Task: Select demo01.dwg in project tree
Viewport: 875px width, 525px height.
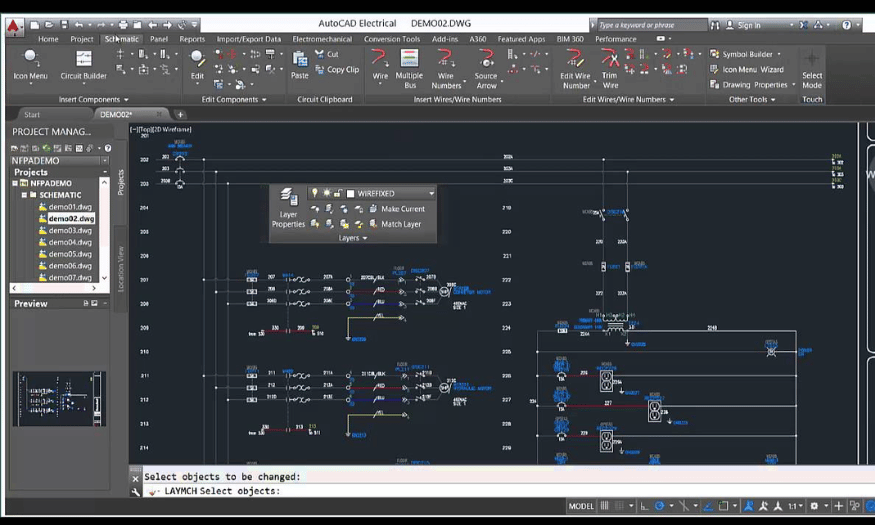Action: [x=65, y=207]
